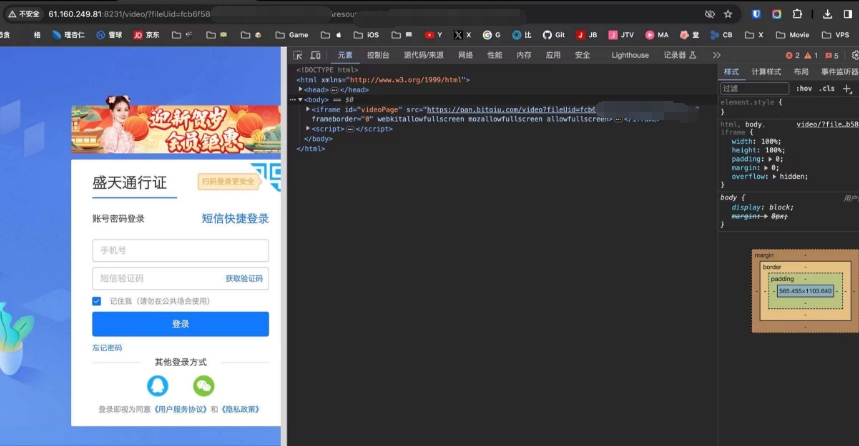The height and width of the screenshot is (446, 859).
Task: Toggle the browser side panel icon
Action: tap(847, 14)
